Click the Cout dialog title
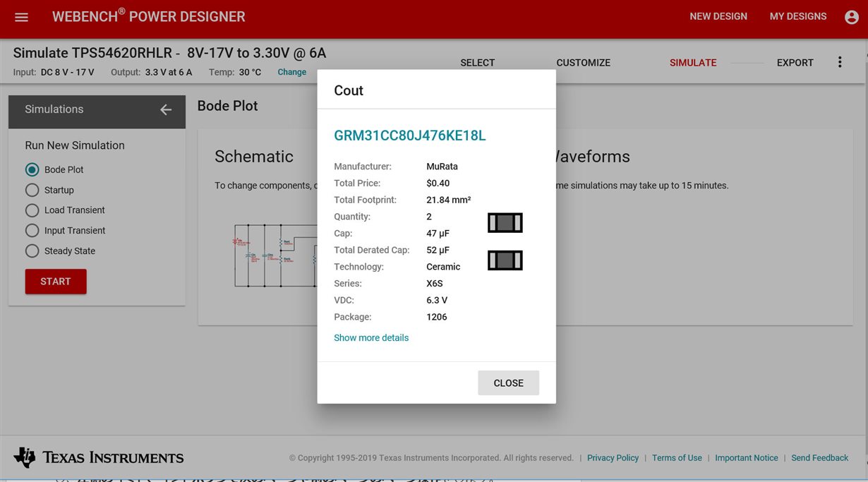 click(349, 90)
